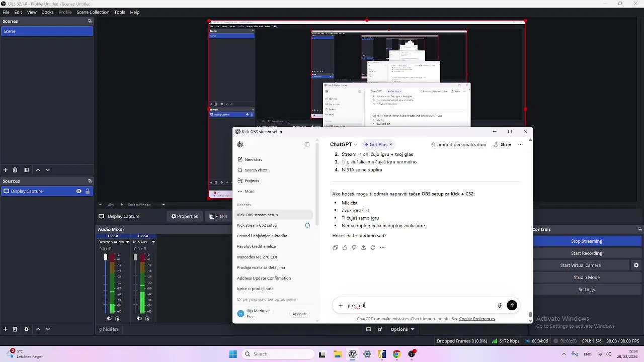
Task: Open Docks menu
Action: [x=47, y=12]
